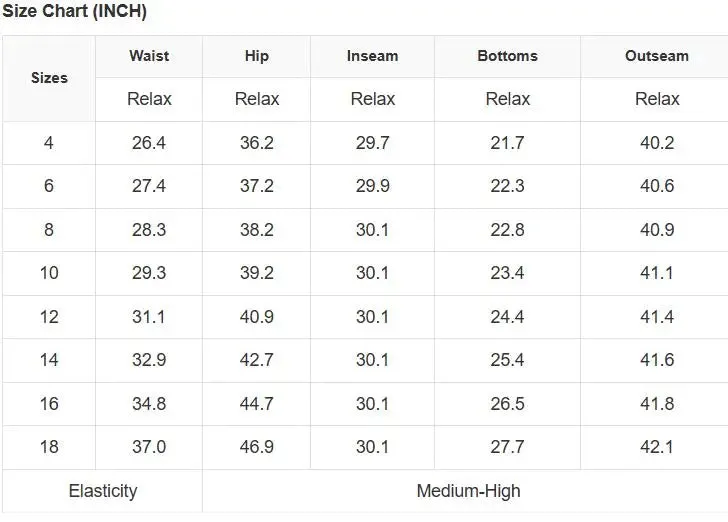Click the Inseam column header
The image size is (728, 522).
click(x=372, y=56)
